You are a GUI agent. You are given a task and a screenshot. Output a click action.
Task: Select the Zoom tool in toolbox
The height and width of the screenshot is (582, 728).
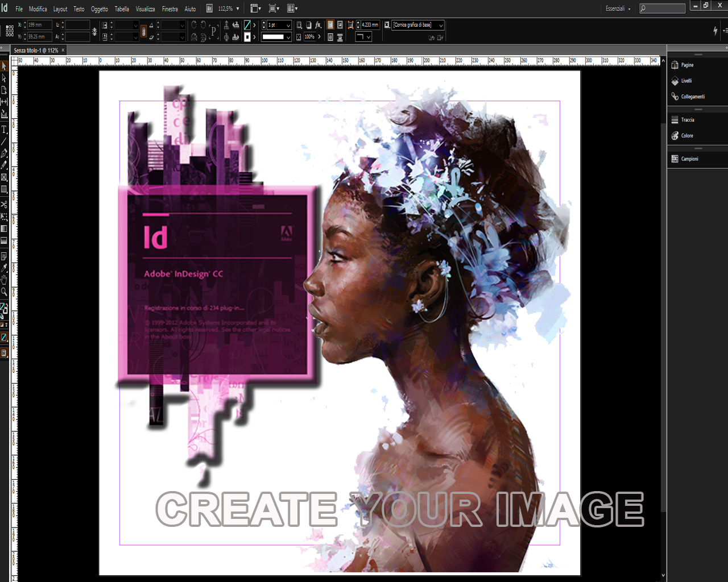tap(4, 292)
